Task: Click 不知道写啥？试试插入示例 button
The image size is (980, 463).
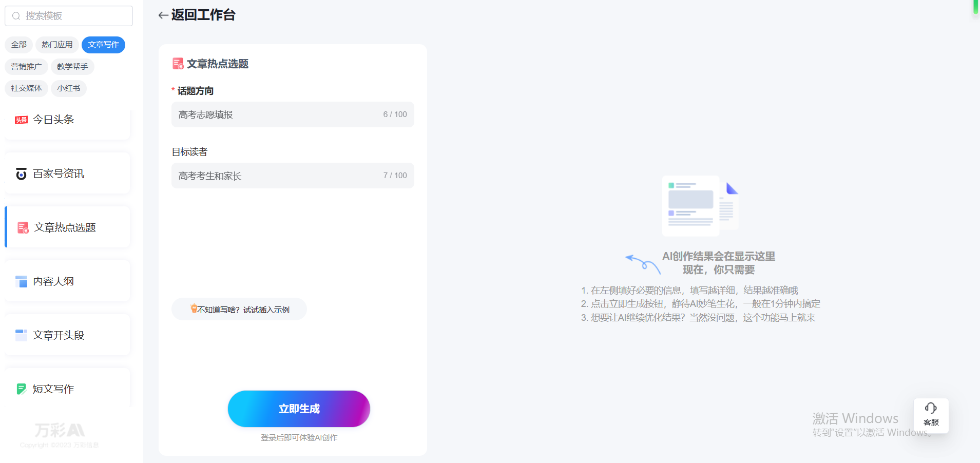Action: pos(239,310)
